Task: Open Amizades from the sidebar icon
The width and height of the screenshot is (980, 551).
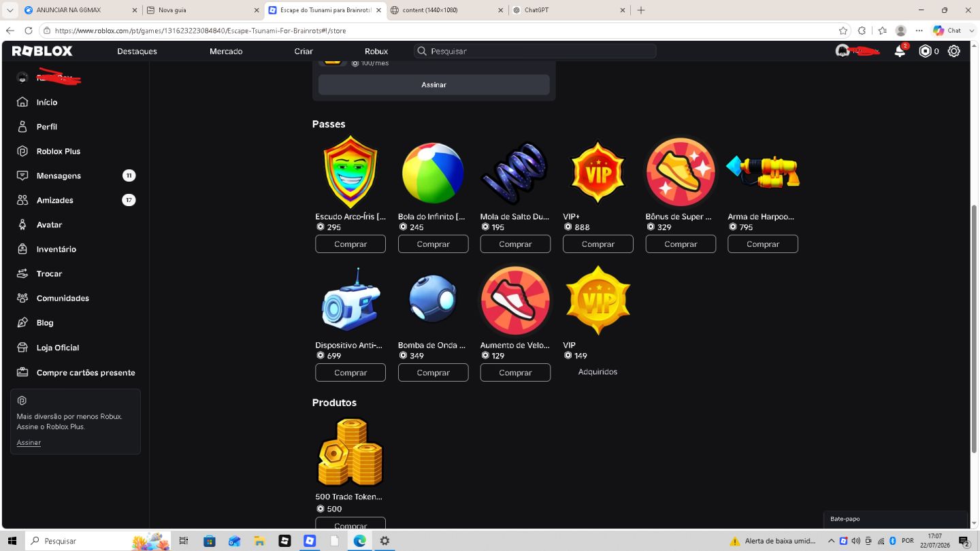Action: point(22,200)
